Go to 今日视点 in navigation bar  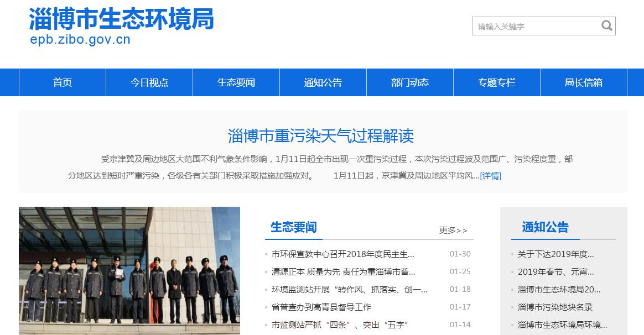(149, 82)
